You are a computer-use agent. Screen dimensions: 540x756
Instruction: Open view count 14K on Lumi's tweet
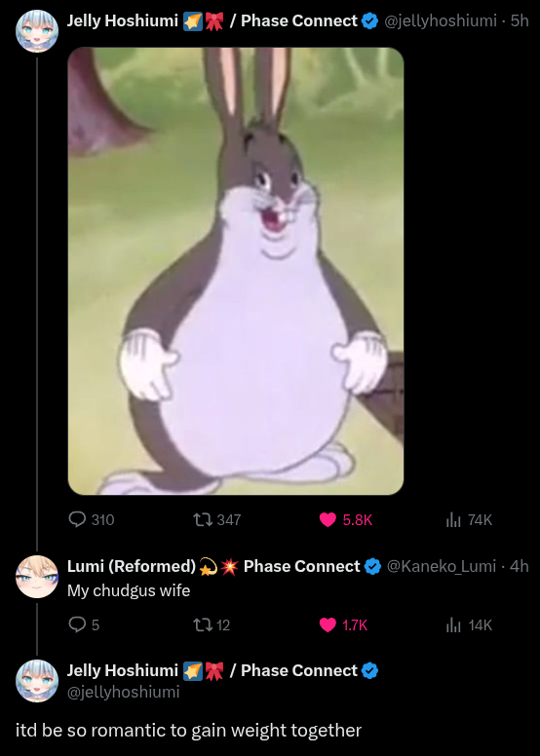point(469,624)
